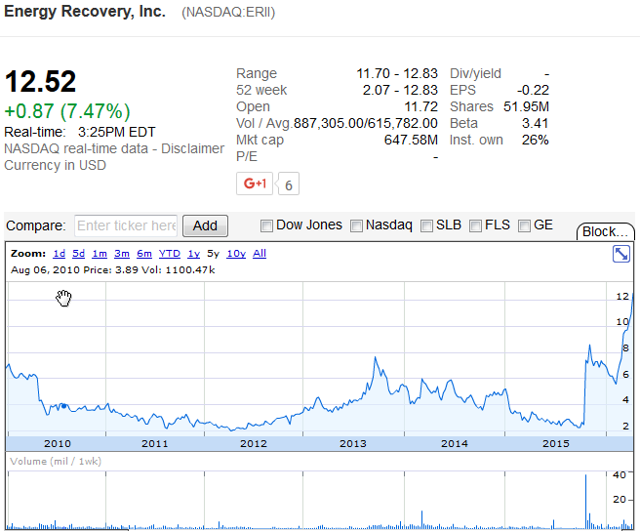Set chart zoom to 5d
The height and width of the screenshot is (531, 640).
click(78, 254)
